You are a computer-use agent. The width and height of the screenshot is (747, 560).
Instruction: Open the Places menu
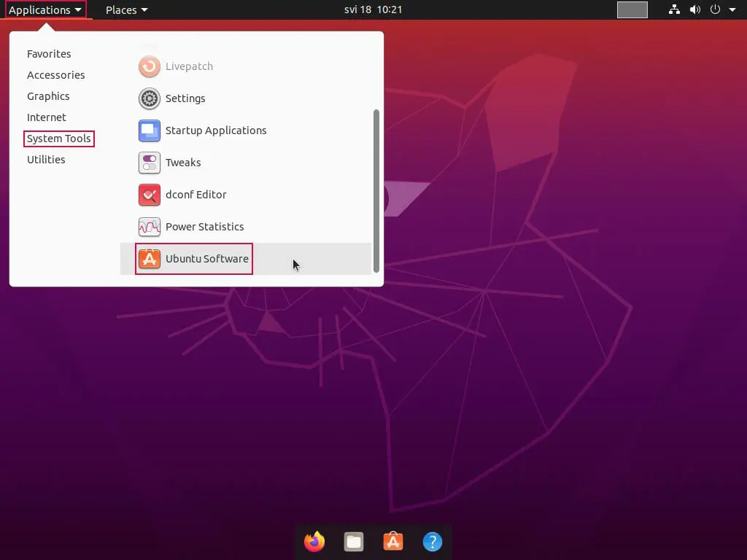(x=126, y=10)
